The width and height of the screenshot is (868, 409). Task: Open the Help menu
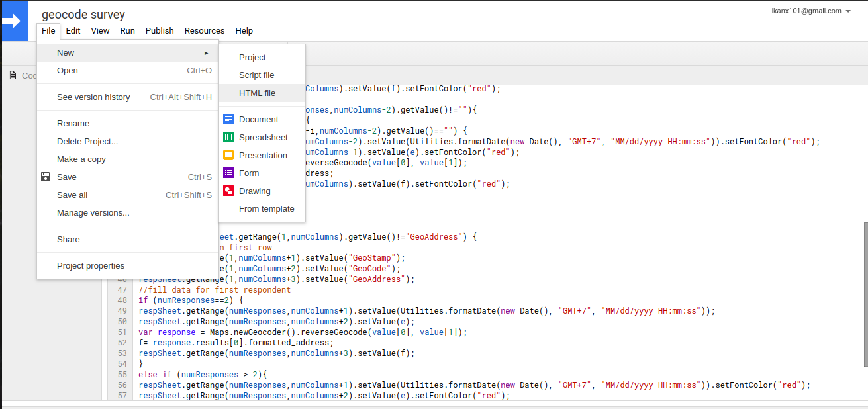pyautogui.click(x=244, y=30)
